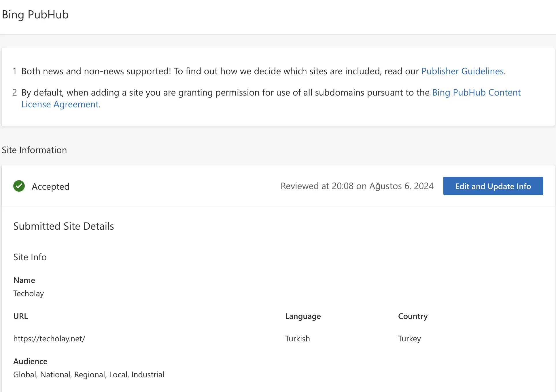Open the Bing PubHub Content License Agreement link
Image resolution: width=556 pixels, height=392 pixels.
click(x=476, y=92)
